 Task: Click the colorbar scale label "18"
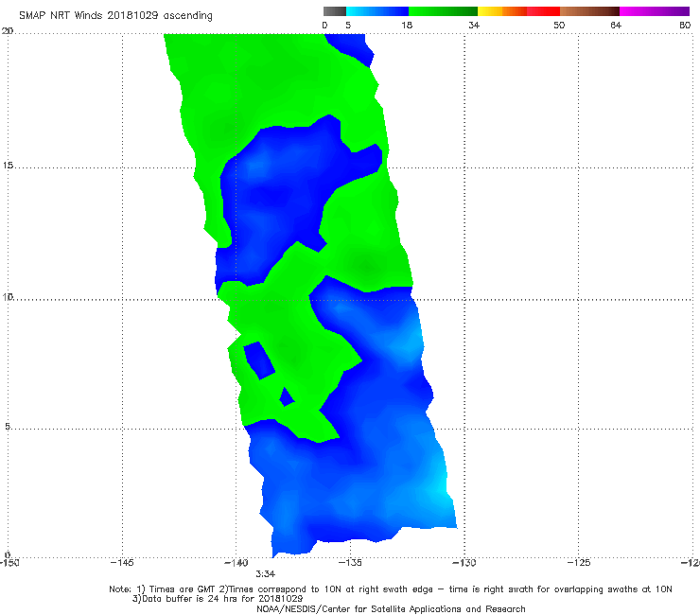407,26
